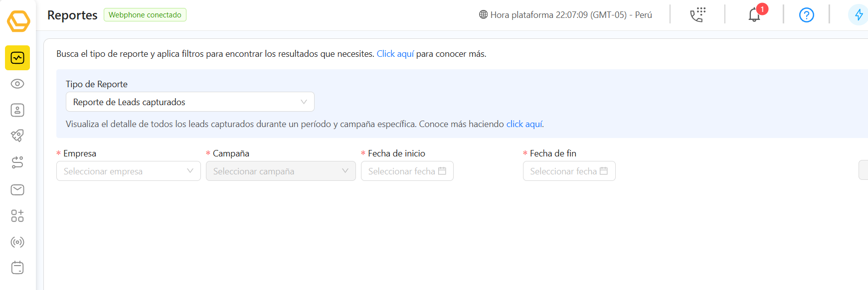
Task: Open the Empresa dropdown
Action: click(x=129, y=171)
